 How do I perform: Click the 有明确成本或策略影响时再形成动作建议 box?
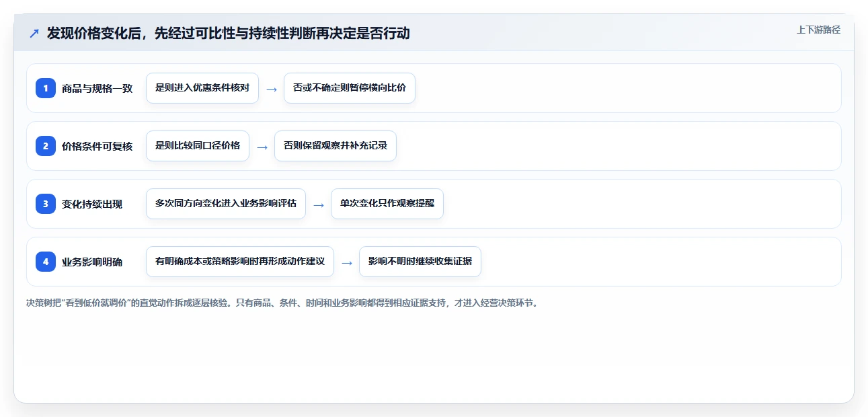coord(240,262)
